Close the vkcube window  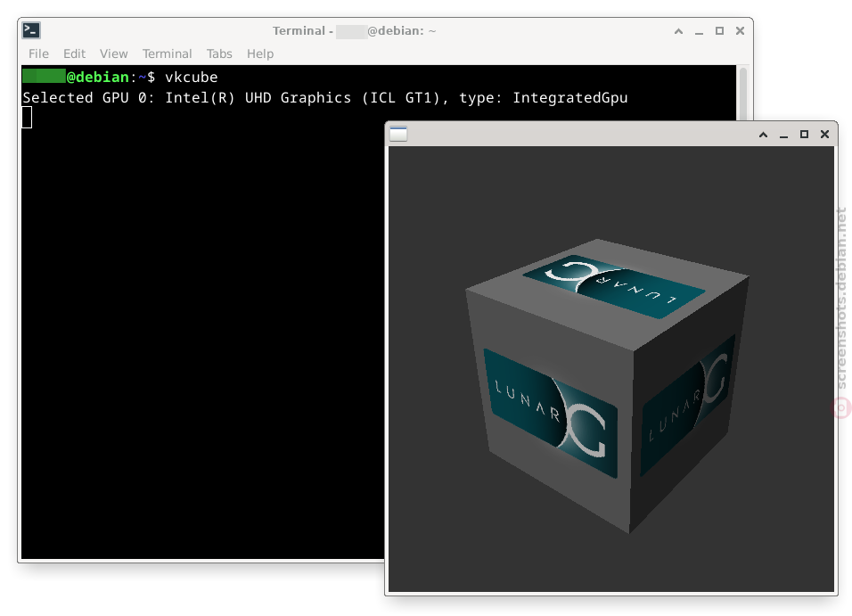click(x=825, y=135)
